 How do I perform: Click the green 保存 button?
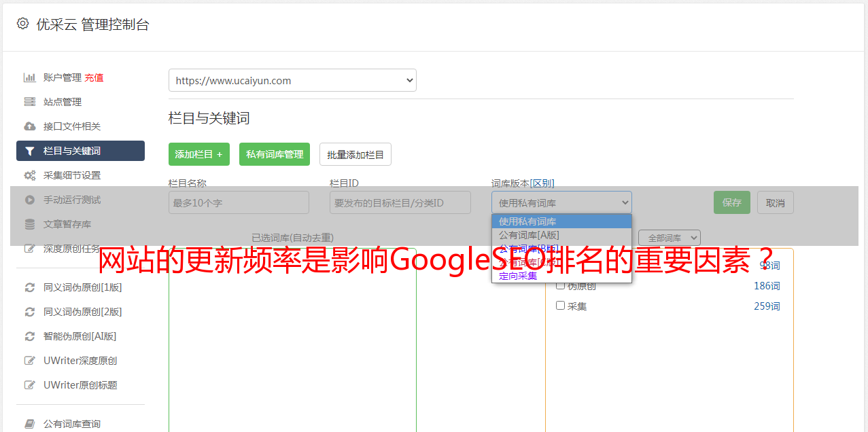click(732, 202)
